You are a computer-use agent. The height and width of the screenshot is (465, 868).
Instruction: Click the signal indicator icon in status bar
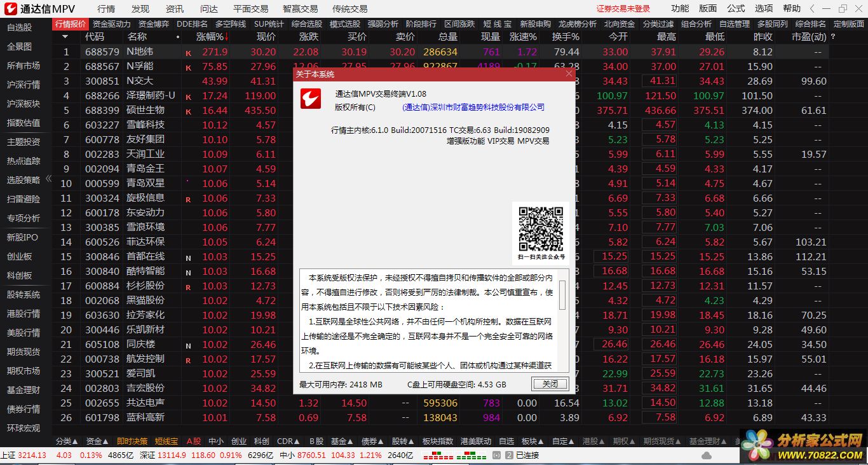(x=498, y=455)
